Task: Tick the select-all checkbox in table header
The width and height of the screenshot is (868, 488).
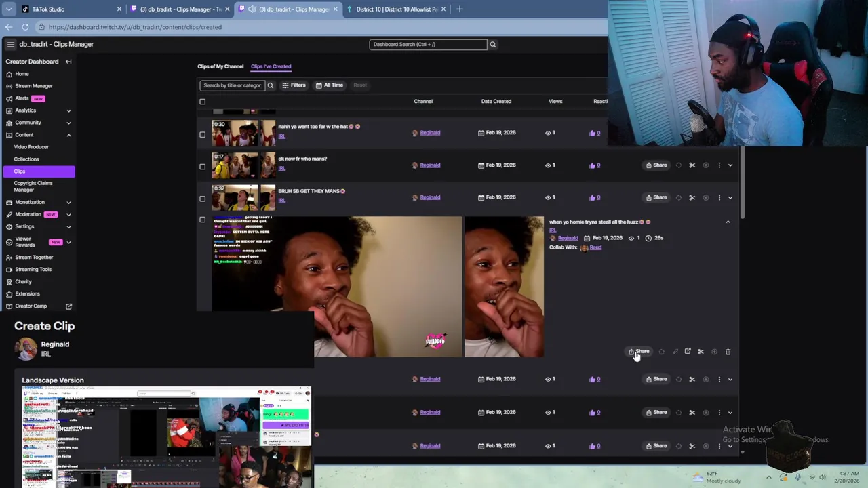Action: (202, 102)
